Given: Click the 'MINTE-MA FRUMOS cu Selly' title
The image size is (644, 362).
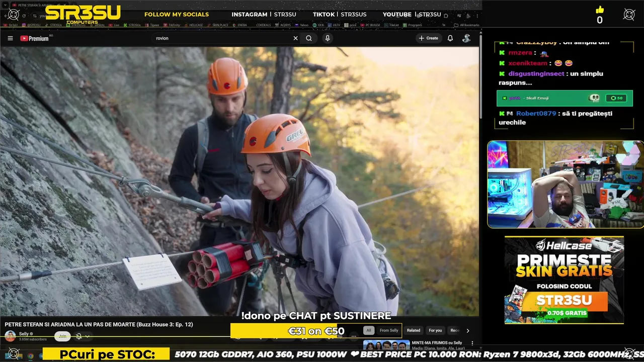Looking at the screenshot, I should click(x=437, y=343).
